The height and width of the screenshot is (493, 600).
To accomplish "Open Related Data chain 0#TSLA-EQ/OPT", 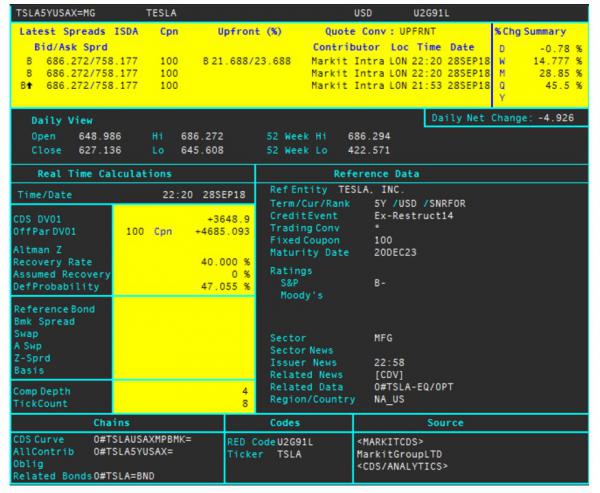I will point(414,387).
